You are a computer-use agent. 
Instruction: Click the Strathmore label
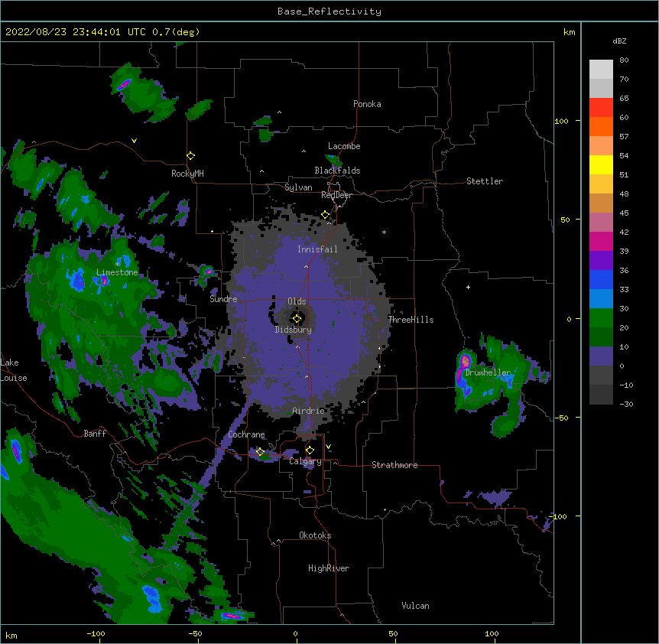394,465
